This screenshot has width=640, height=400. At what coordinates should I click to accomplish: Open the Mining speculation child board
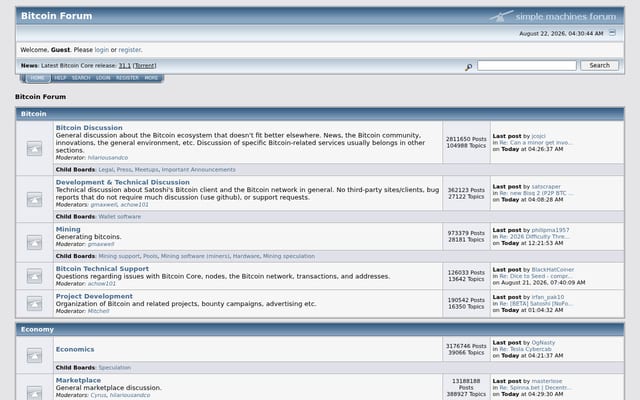click(x=289, y=256)
